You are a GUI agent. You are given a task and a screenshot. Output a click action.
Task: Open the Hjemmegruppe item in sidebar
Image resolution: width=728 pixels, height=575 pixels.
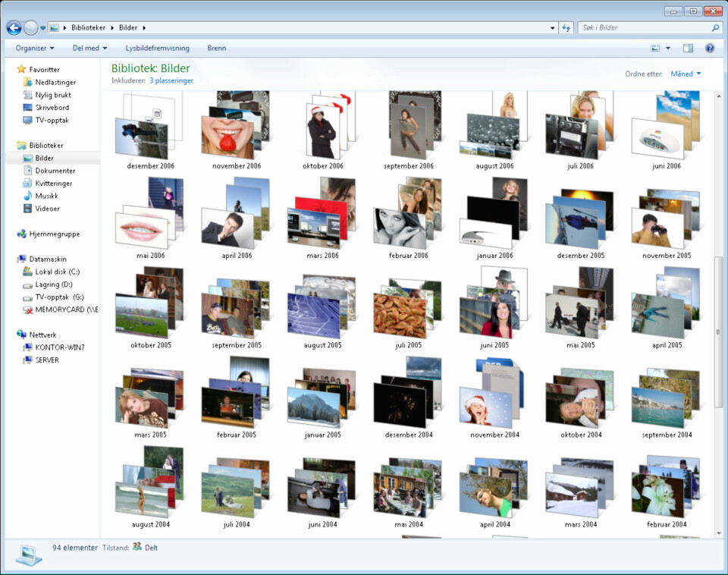[x=54, y=234]
